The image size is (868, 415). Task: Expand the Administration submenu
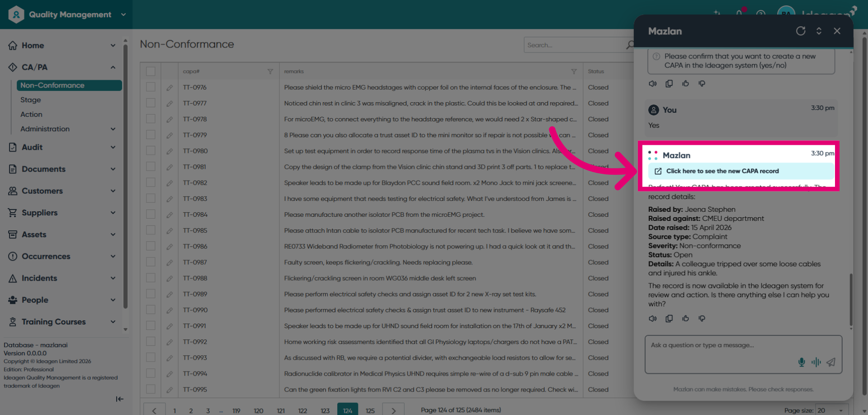113,129
